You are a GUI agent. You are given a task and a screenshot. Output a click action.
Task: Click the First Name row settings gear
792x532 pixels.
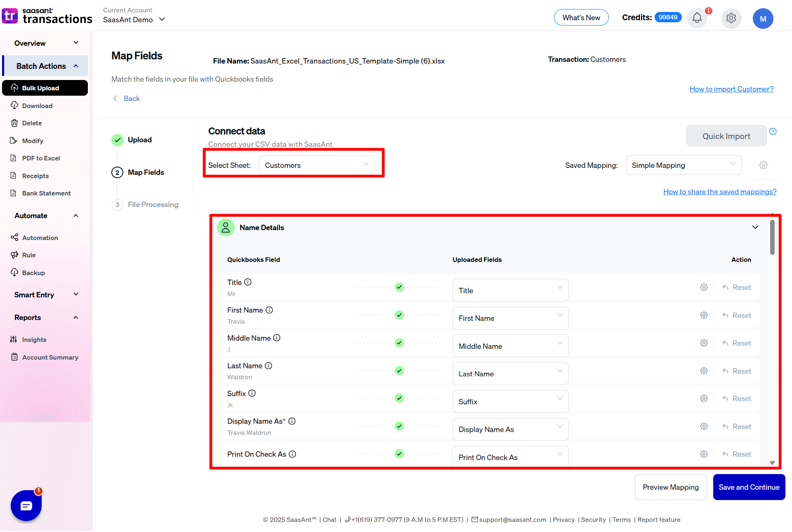(704, 315)
